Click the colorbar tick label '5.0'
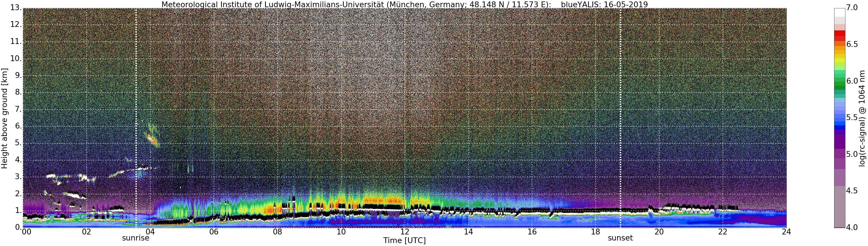The height and width of the screenshot is (246, 868). (x=852, y=154)
